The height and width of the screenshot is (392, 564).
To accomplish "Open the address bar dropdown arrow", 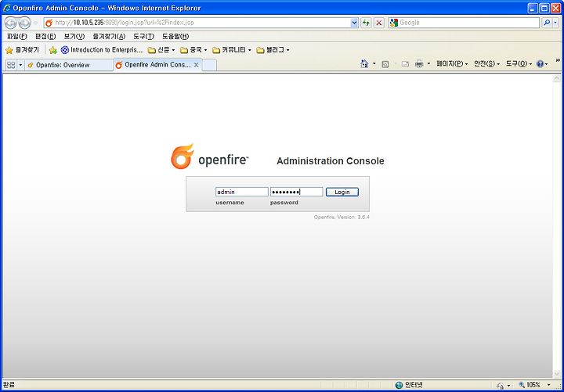I will 354,23.
